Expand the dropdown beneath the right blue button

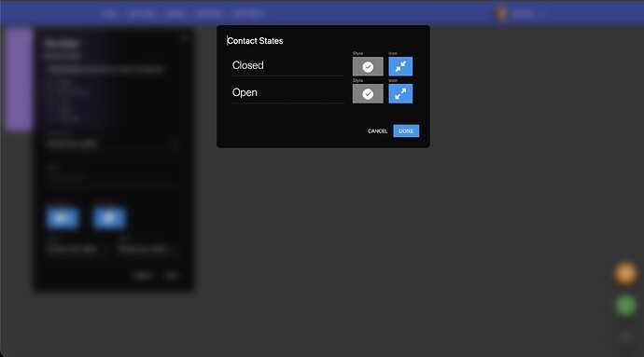tap(148, 249)
